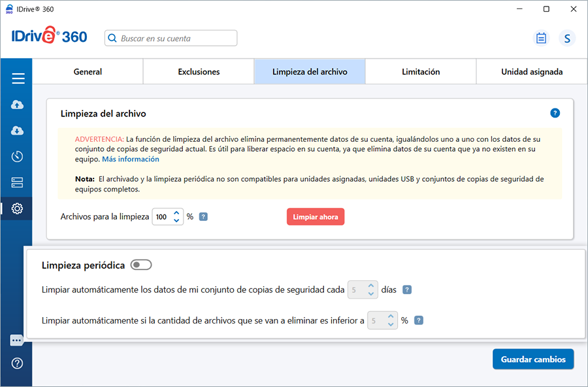Open the chat bubble icon in sidebar
Image resolution: width=588 pixels, height=387 pixels.
(x=18, y=341)
